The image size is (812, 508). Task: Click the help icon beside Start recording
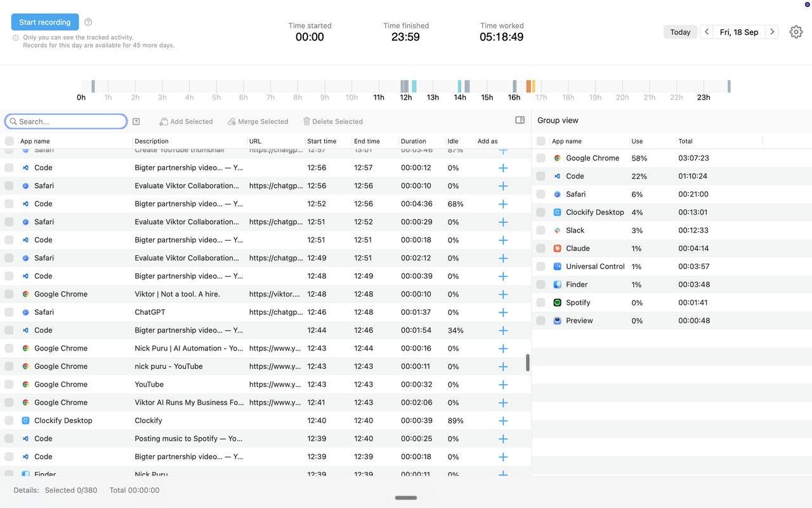[88, 22]
